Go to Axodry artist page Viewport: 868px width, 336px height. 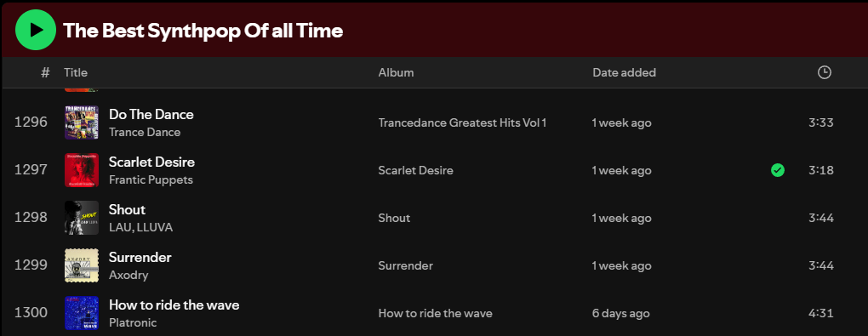click(128, 275)
